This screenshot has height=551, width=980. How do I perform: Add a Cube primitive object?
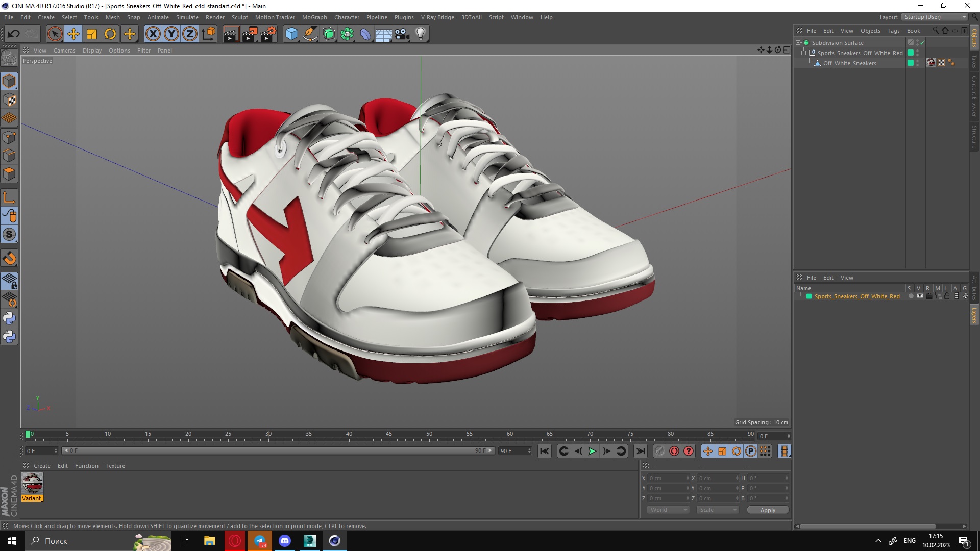tap(291, 34)
